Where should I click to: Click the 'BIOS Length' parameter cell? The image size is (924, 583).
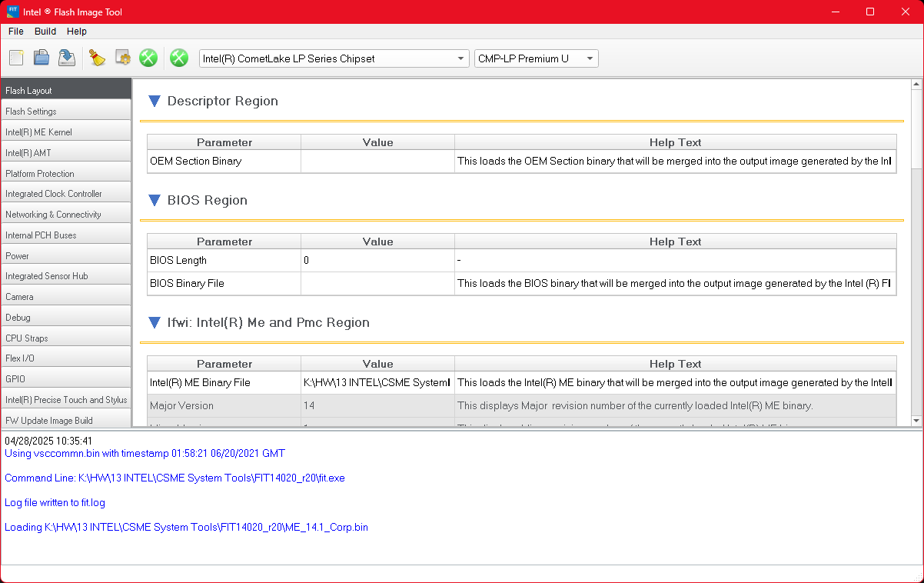[224, 260]
